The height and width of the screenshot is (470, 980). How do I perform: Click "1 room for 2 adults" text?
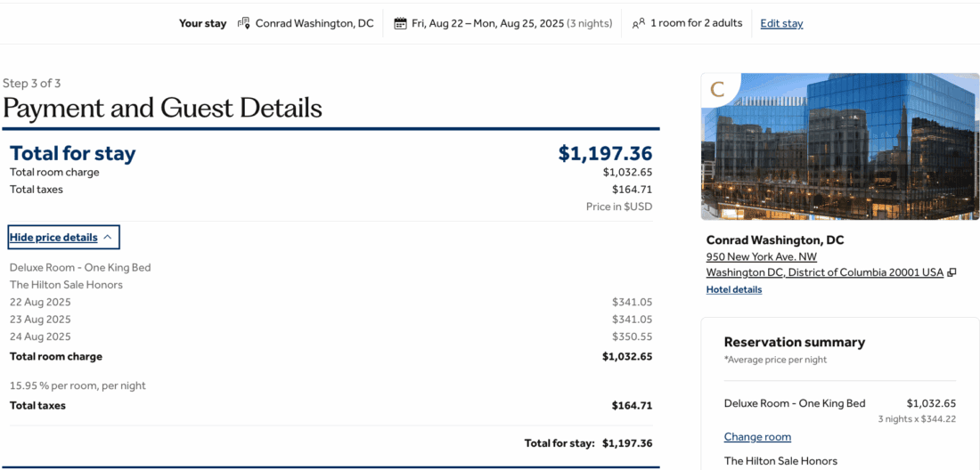pos(696,23)
